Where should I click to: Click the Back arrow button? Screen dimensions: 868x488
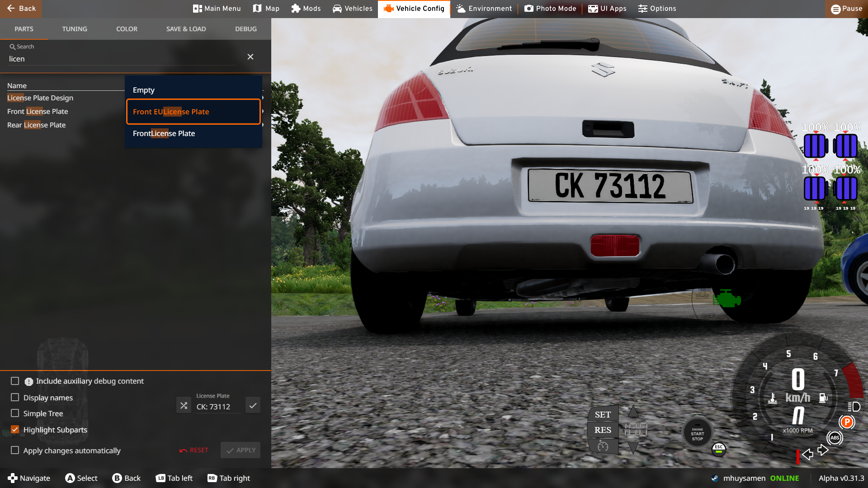tap(21, 9)
